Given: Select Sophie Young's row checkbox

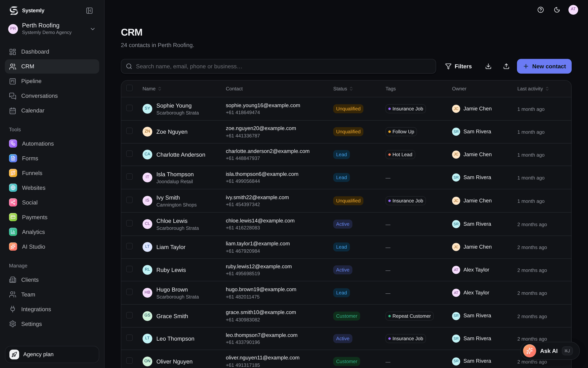Looking at the screenshot, I should (x=129, y=108).
